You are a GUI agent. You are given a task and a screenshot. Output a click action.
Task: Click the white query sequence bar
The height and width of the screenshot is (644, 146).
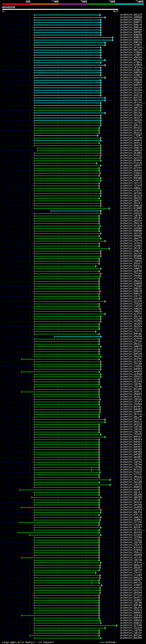pos(60,10)
